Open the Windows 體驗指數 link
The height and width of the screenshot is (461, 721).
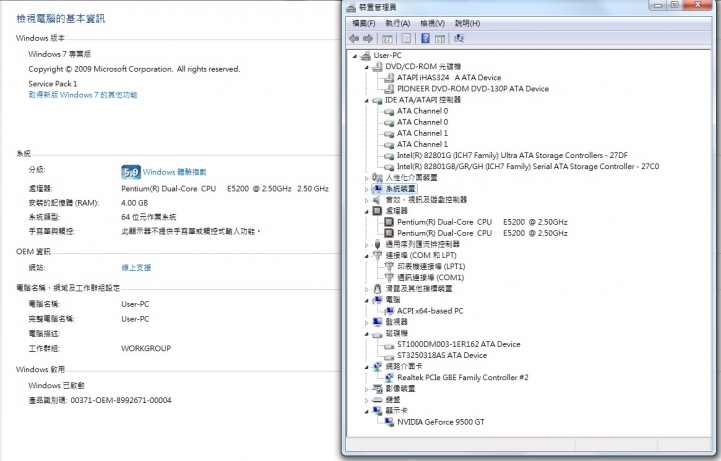tap(175, 172)
